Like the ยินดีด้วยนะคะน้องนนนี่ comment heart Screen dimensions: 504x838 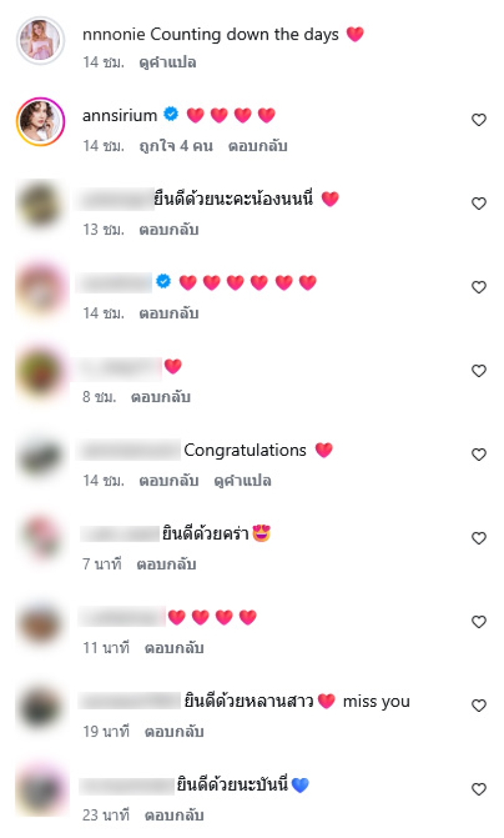(x=479, y=204)
